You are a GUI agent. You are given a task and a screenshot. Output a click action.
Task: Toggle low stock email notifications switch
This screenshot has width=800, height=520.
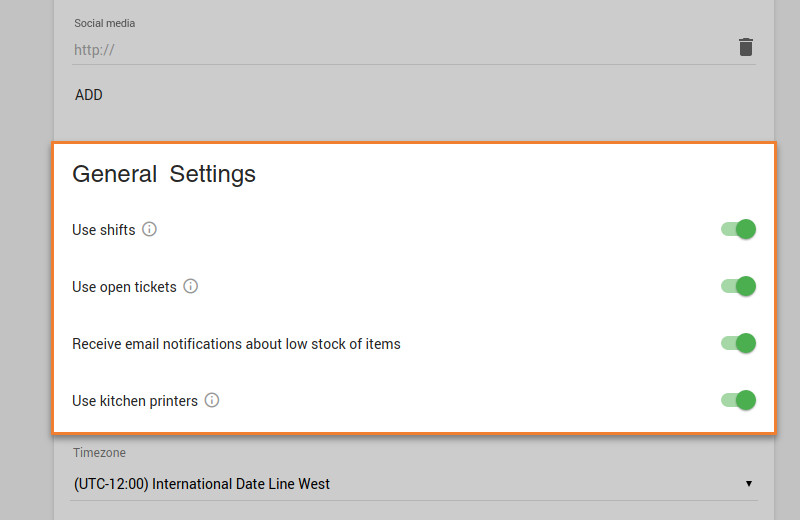738,343
